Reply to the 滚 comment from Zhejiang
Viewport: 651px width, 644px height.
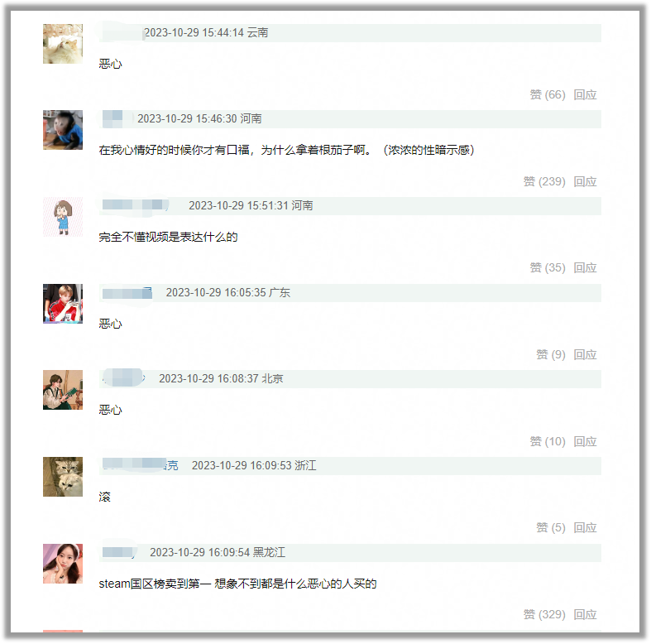585,527
